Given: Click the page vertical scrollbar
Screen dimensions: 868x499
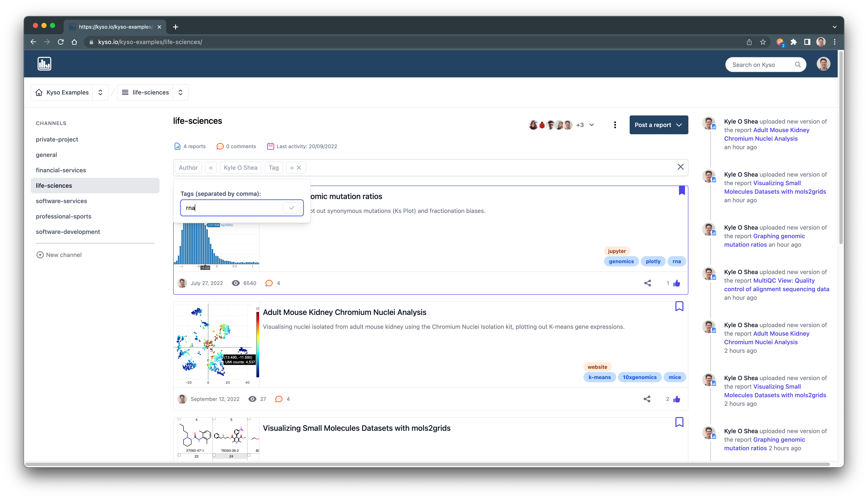Looking at the screenshot, I should pyautogui.click(x=841, y=147).
